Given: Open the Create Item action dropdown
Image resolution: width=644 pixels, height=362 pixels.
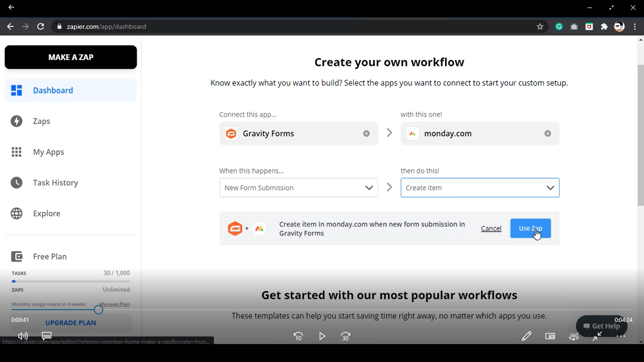Looking at the screenshot, I should pyautogui.click(x=480, y=188).
